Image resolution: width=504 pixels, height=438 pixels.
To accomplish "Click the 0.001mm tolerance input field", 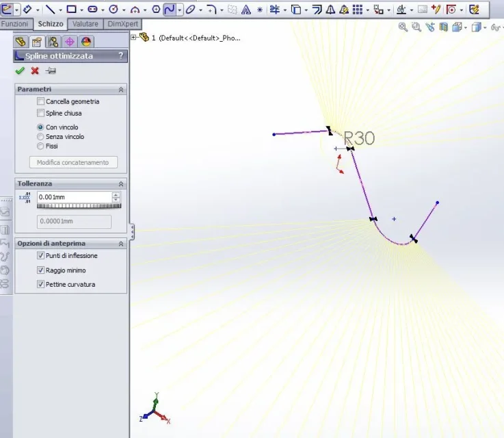I will 75,197.
